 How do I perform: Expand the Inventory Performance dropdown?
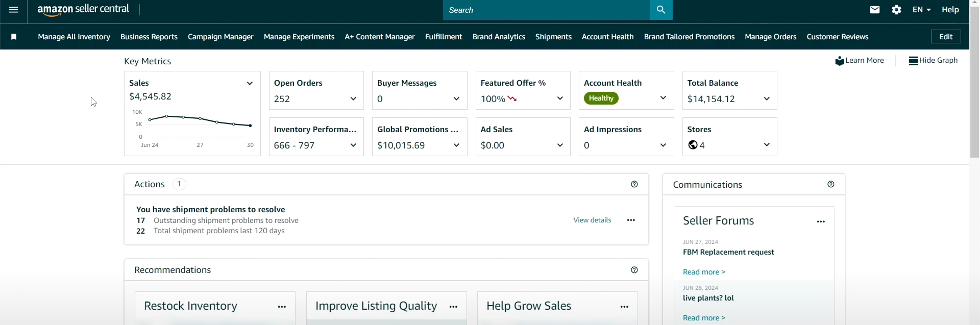[353, 145]
